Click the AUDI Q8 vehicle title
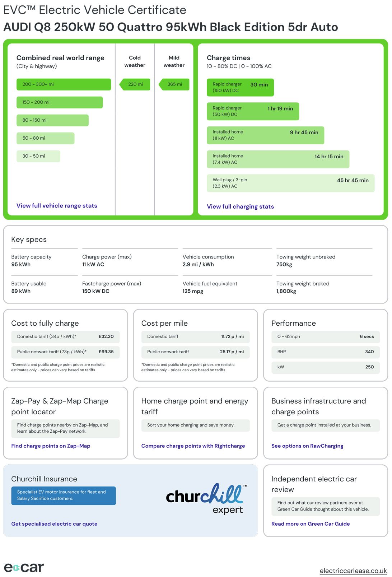The height and width of the screenshot is (577, 392). 171,27
